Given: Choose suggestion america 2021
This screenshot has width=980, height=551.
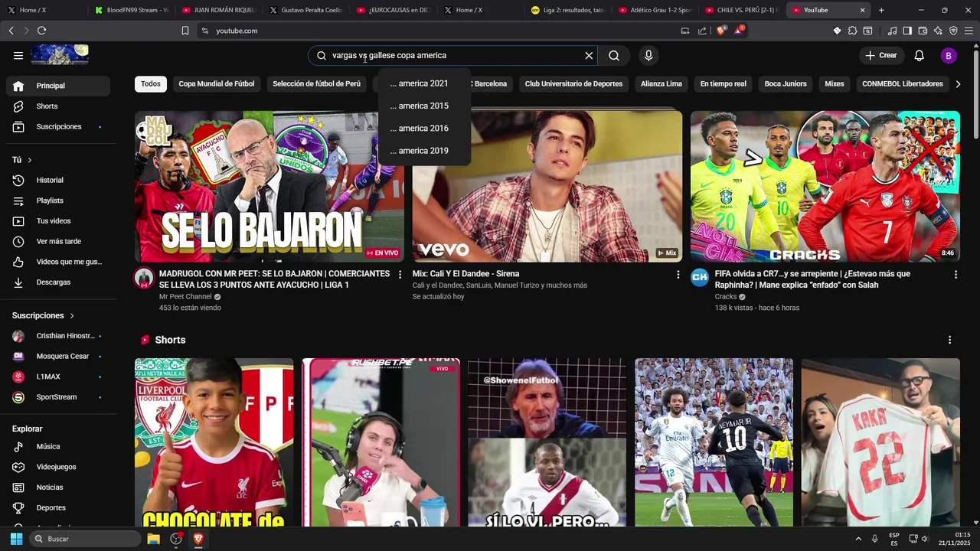Looking at the screenshot, I should tap(424, 83).
